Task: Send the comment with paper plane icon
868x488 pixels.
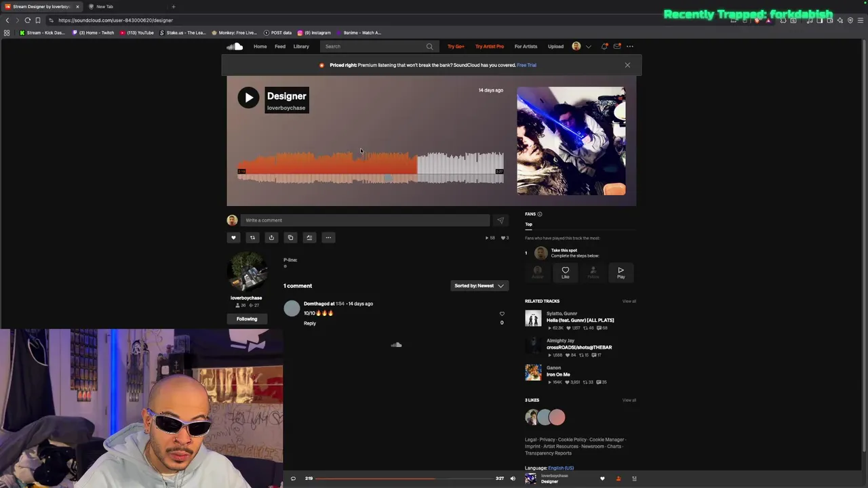Action: [x=500, y=220]
